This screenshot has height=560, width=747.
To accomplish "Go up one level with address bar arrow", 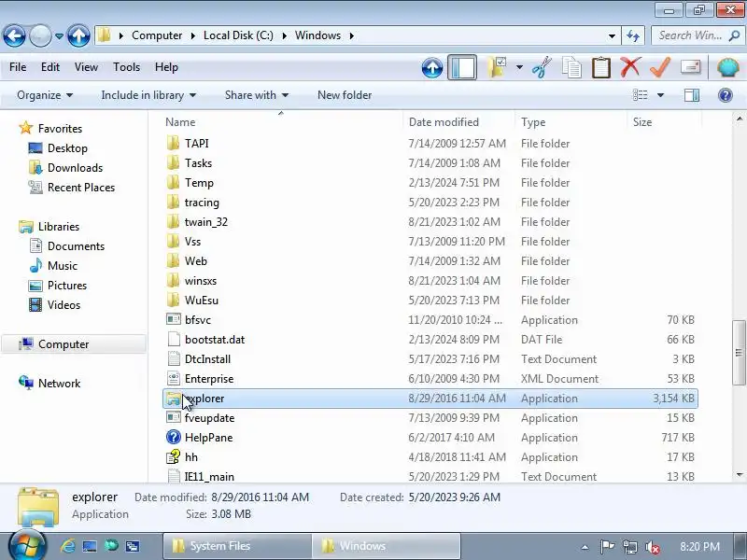I will tap(78, 35).
